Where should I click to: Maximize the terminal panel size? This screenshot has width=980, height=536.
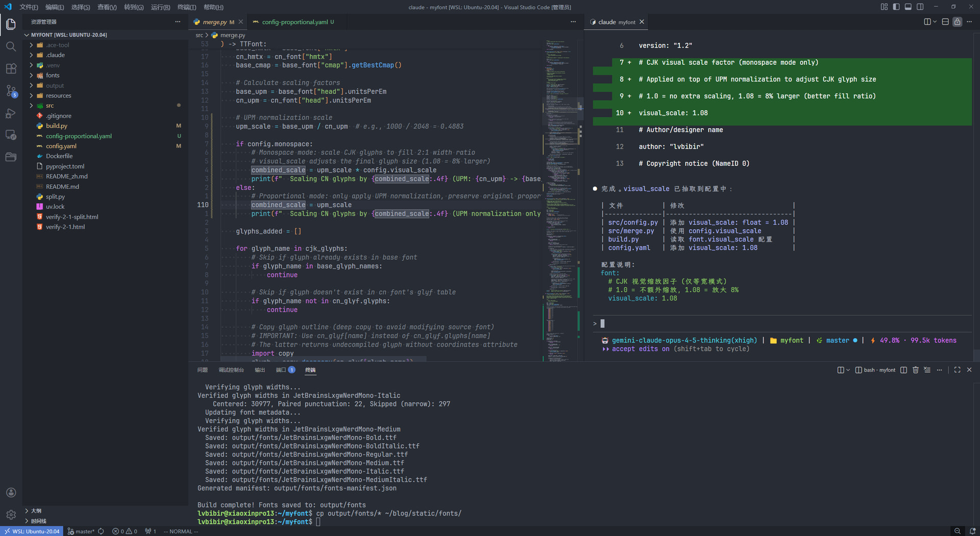[957, 370]
